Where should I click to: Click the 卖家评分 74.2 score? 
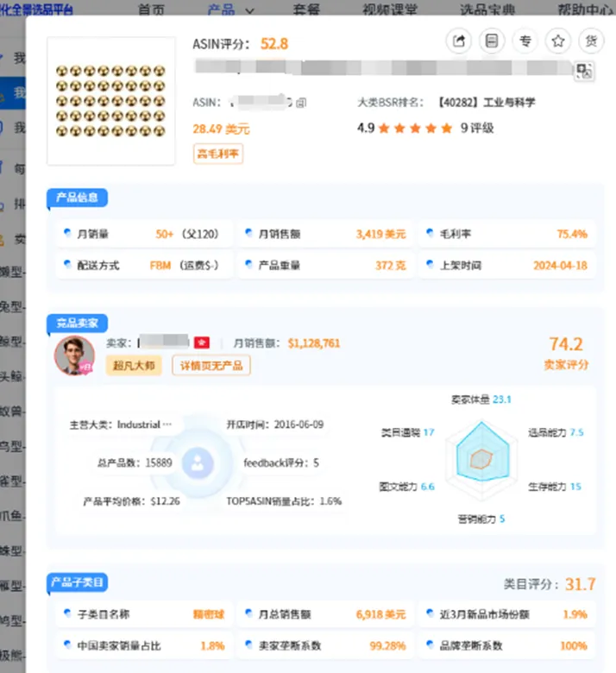click(566, 343)
